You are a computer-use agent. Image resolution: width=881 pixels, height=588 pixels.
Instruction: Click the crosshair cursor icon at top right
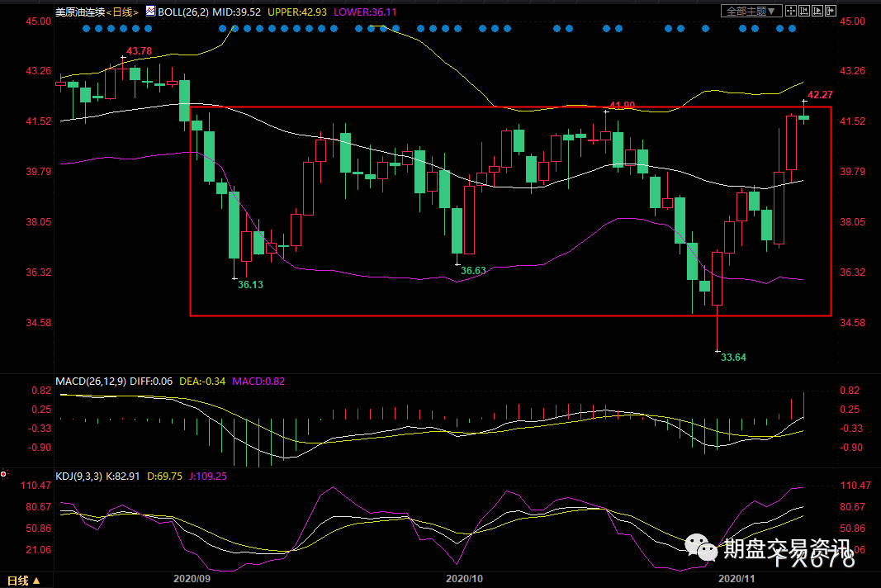(x=791, y=11)
